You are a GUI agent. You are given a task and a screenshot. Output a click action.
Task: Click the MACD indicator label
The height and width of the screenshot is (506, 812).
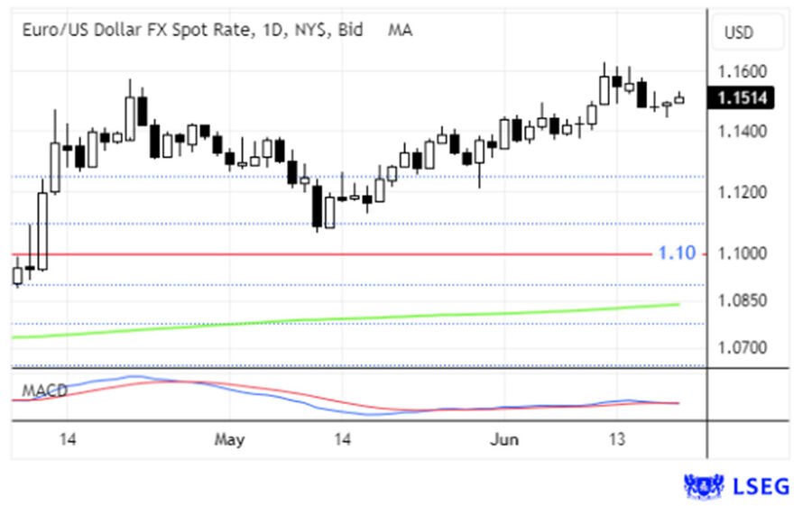click(44, 391)
